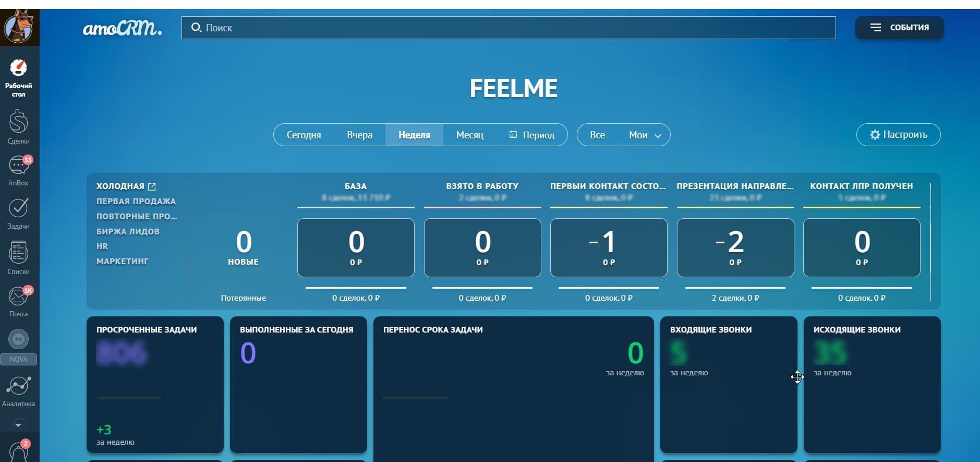
Task: Click the calendar icon beside Период
Action: tap(513, 134)
